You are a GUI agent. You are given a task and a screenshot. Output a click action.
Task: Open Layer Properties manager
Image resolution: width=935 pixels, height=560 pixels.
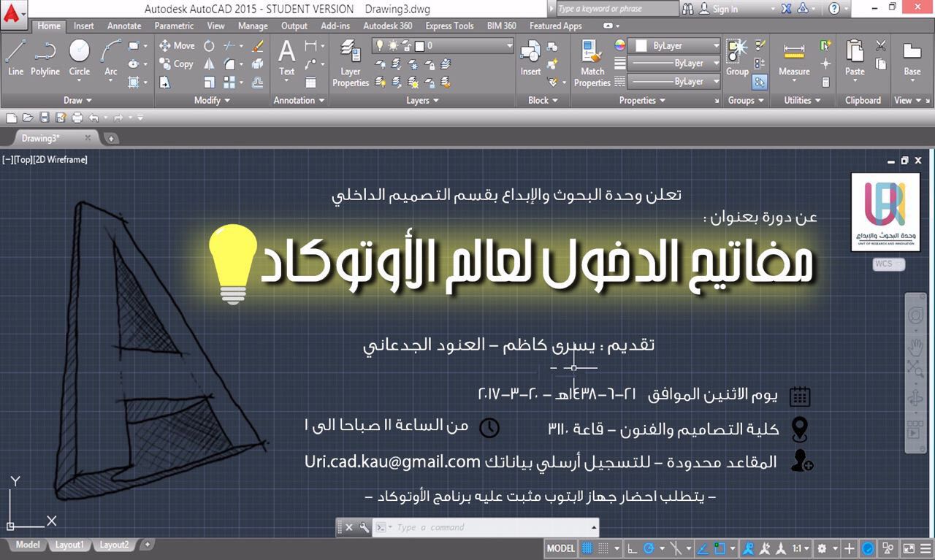351,63
